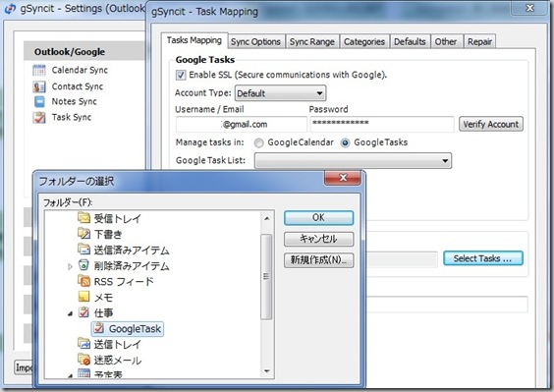This screenshot has height=392, width=554.
Task: Select the 迷惑メール folder name
Action: click(x=118, y=361)
